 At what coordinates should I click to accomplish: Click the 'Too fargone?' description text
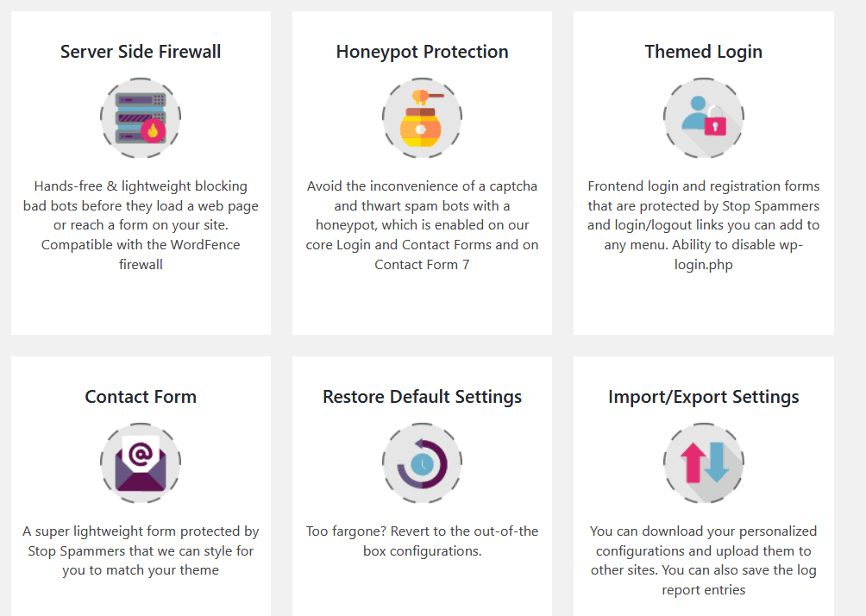pos(422,531)
